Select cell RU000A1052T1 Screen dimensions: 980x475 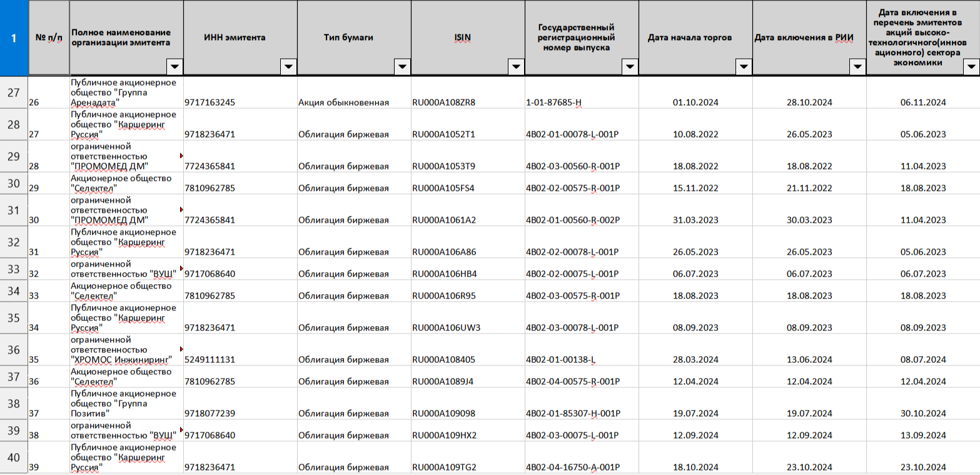click(468, 125)
